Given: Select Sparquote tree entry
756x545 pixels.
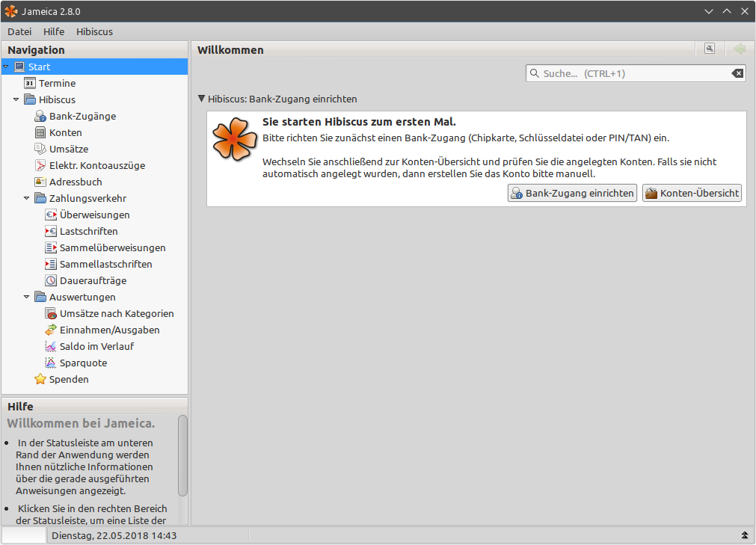Looking at the screenshot, I should pyautogui.click(x=84, y=363).
